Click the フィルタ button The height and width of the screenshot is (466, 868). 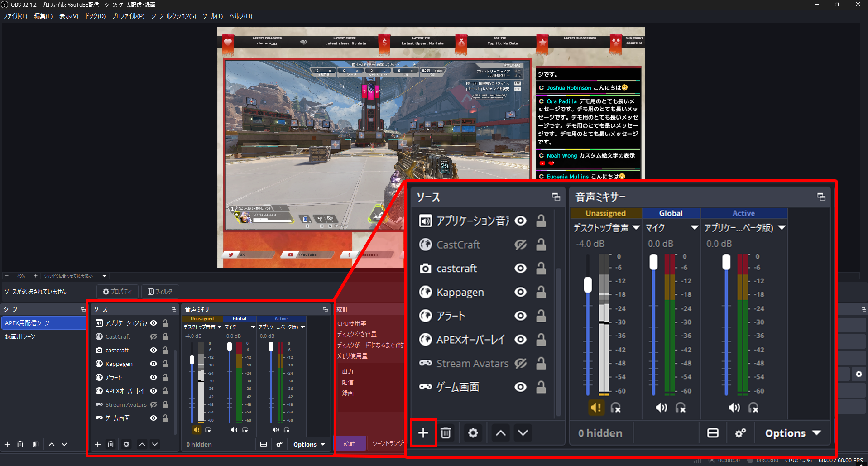pos(160,292)
